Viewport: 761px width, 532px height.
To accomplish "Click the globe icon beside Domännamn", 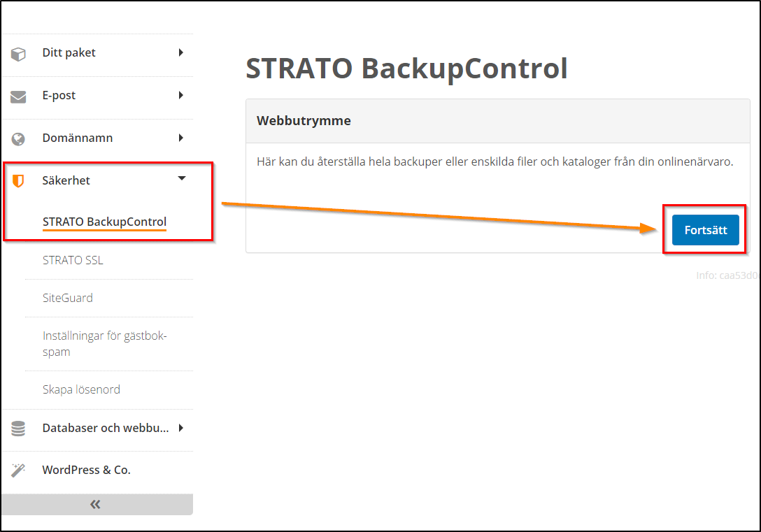I will (17, 137).
